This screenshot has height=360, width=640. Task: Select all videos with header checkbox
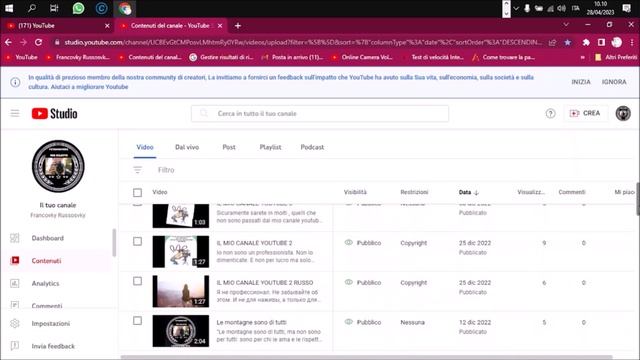click(138, 192)
